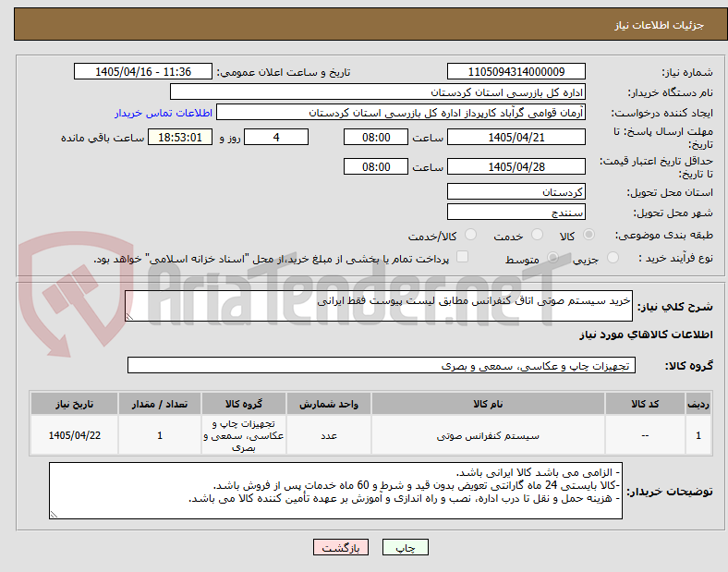Click the buyer notes text area
728x572 pixels.
coord(335,491)
